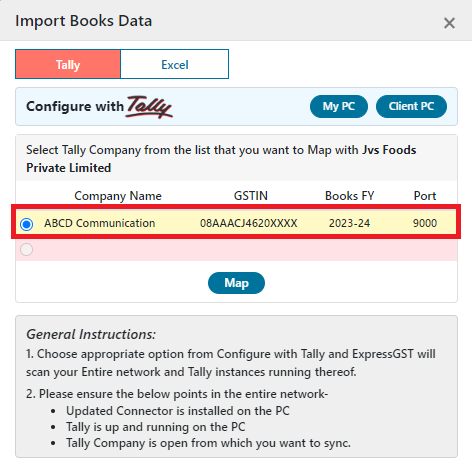Click the Import Books Data dialog title
The height and width of the screenshot is (472, 472).
(84, 21)
